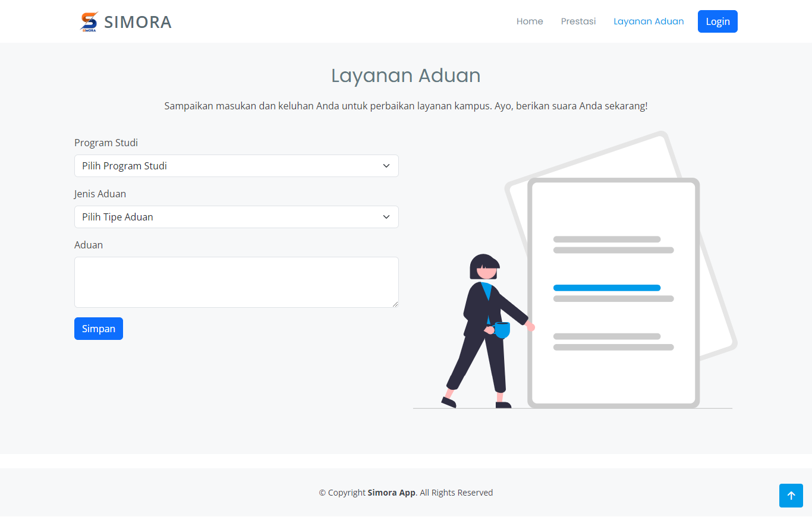812x517 pixels.
Task: Click the chevron arrow in Jenis Aduan select
Action: (386, 217)
